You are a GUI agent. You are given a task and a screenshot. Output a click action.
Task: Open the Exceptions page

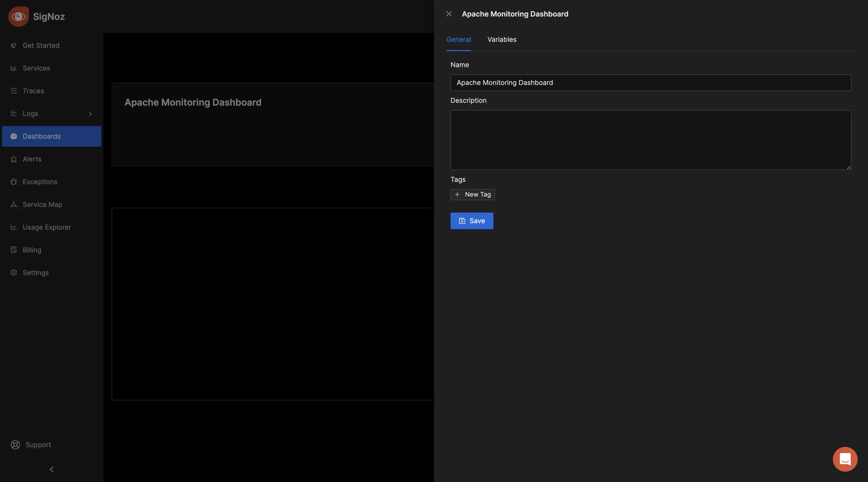pos(52,182)
